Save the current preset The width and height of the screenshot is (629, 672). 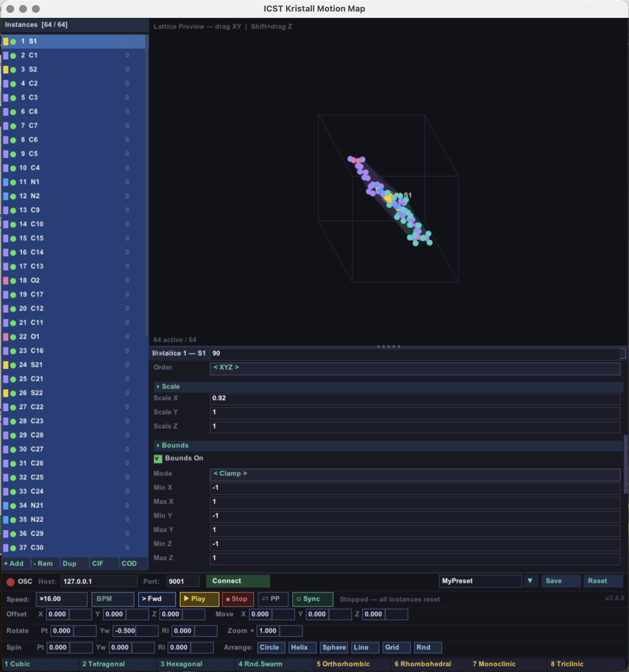(x=561, y=581)
